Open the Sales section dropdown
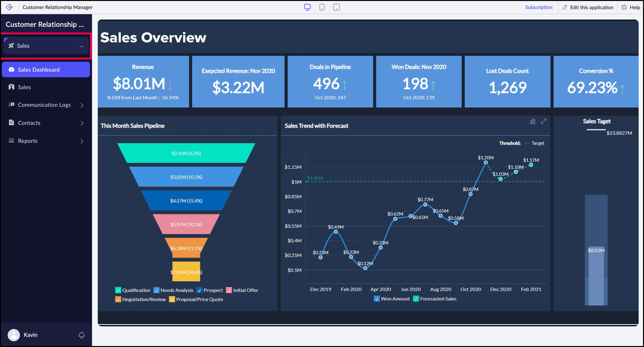Image resolution: width=644 pixels, height=347 pixels. [x=46, y=46]
